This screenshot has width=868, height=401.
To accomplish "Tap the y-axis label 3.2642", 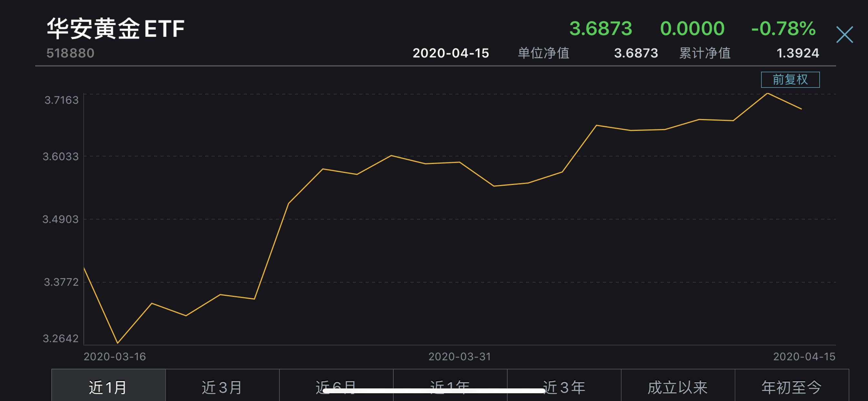I will click(61, 338).
